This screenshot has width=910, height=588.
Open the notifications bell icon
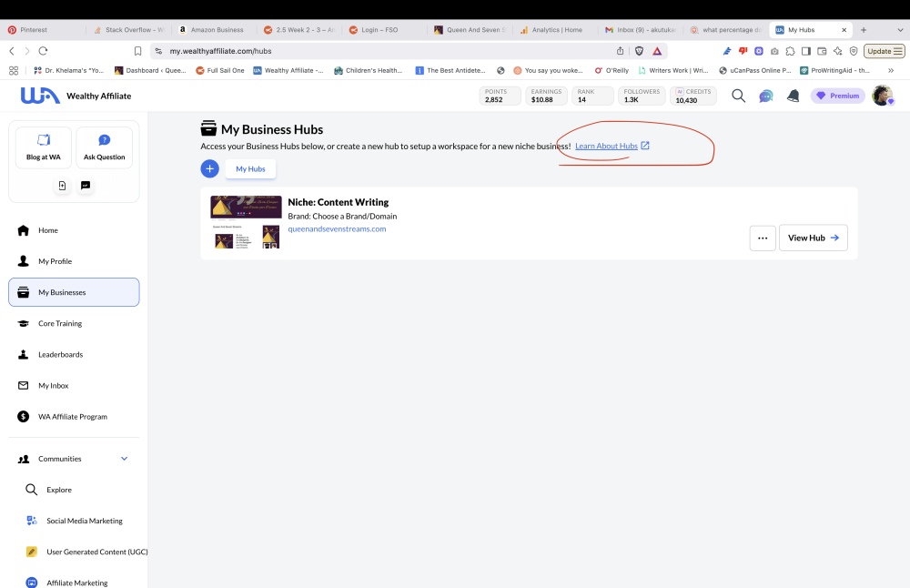coord(793,96)
